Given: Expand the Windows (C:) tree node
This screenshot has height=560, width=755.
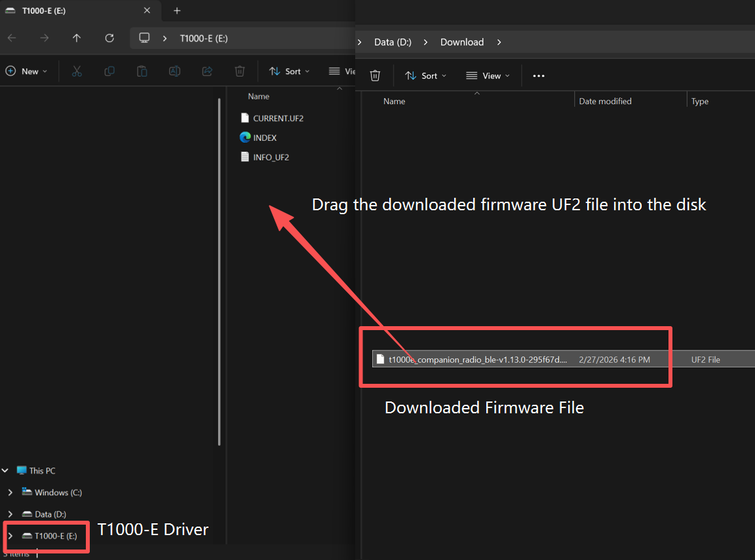Looking at the screenshot, I should [x=10, y=493].
